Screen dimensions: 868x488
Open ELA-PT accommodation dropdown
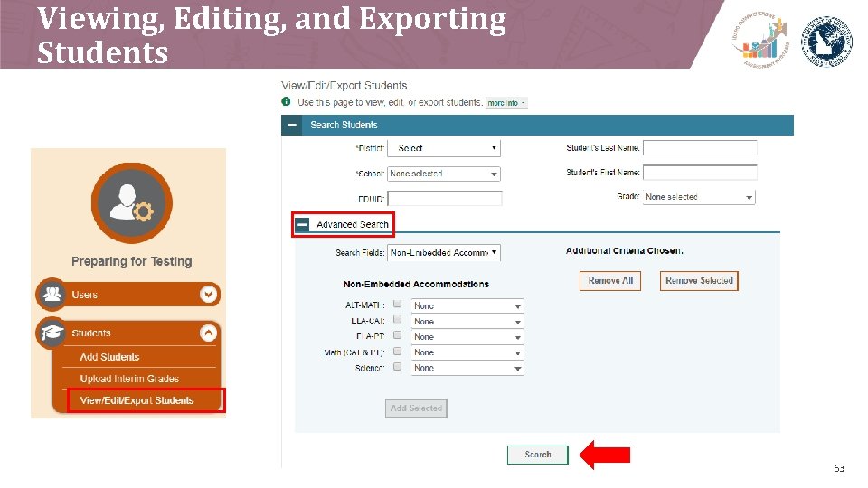[467, 337]
